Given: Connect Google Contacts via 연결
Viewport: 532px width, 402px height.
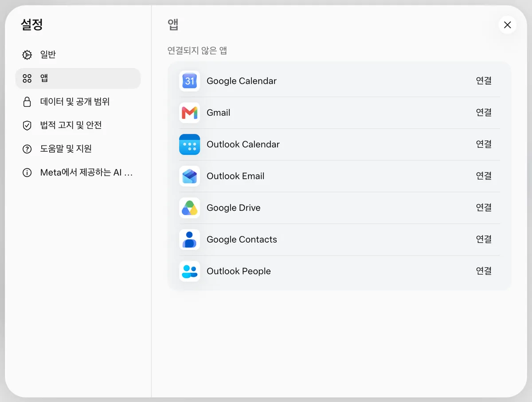Looking at the screenshot, I should tap(484, 239).
